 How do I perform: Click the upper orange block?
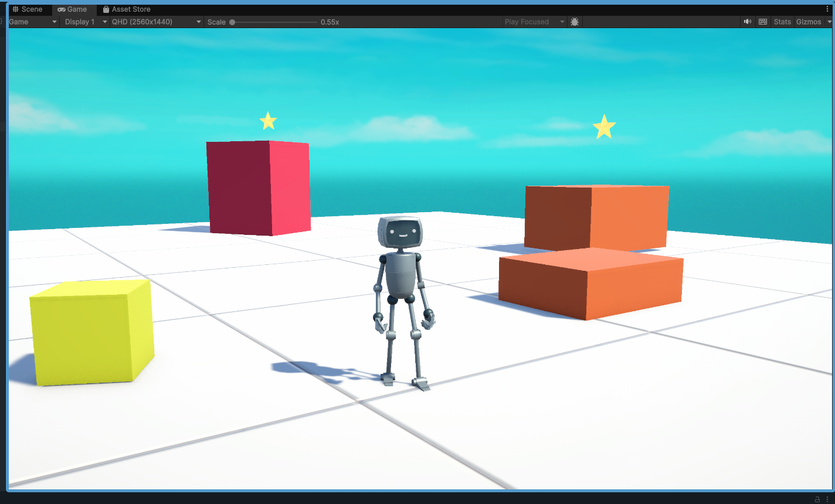click(597, 217)
